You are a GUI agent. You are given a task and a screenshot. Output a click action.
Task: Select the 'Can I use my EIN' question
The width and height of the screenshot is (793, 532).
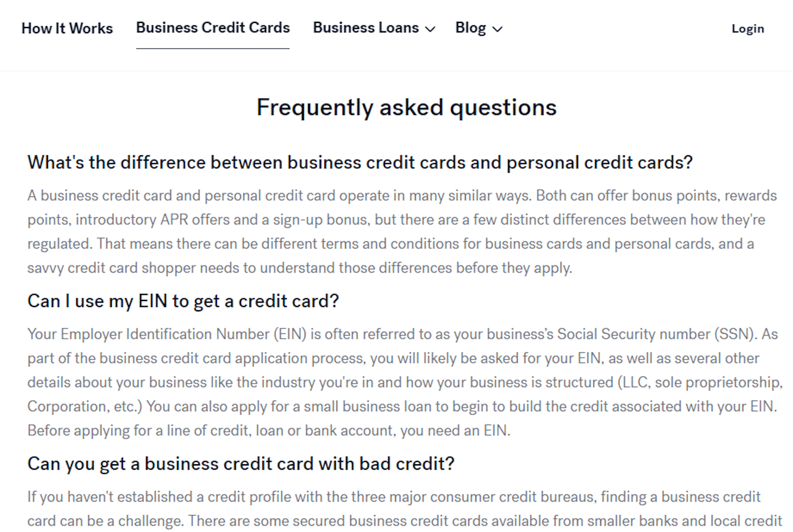[183, 301]
